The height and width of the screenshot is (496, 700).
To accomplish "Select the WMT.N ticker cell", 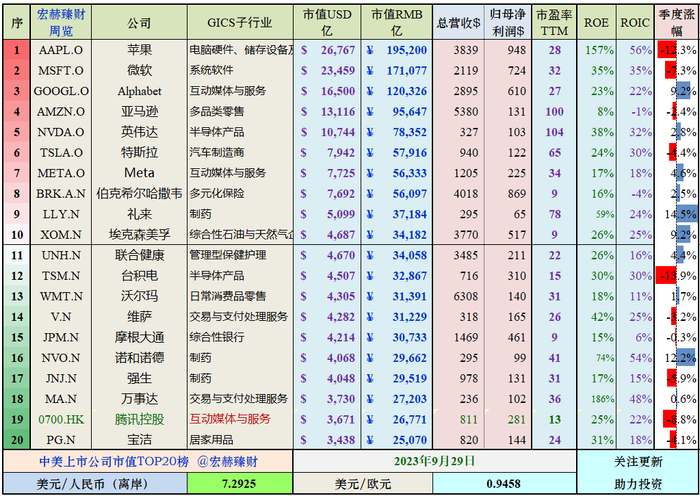I will (x=61, y=296).
